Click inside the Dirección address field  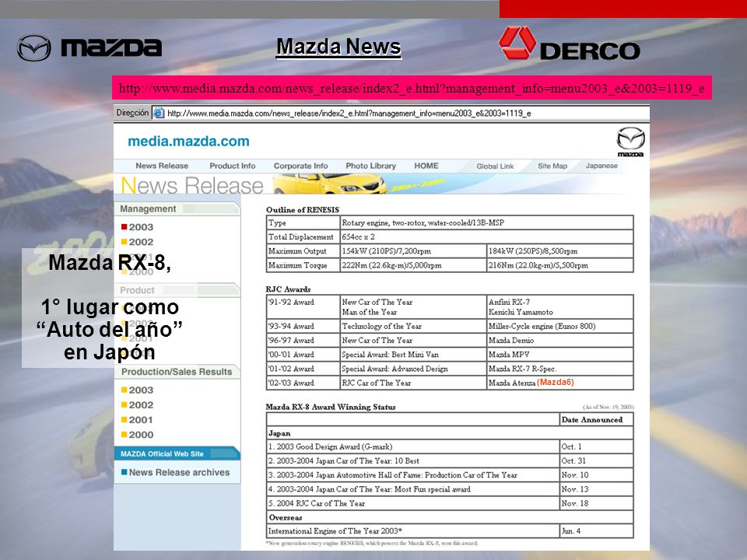[400, 113]
